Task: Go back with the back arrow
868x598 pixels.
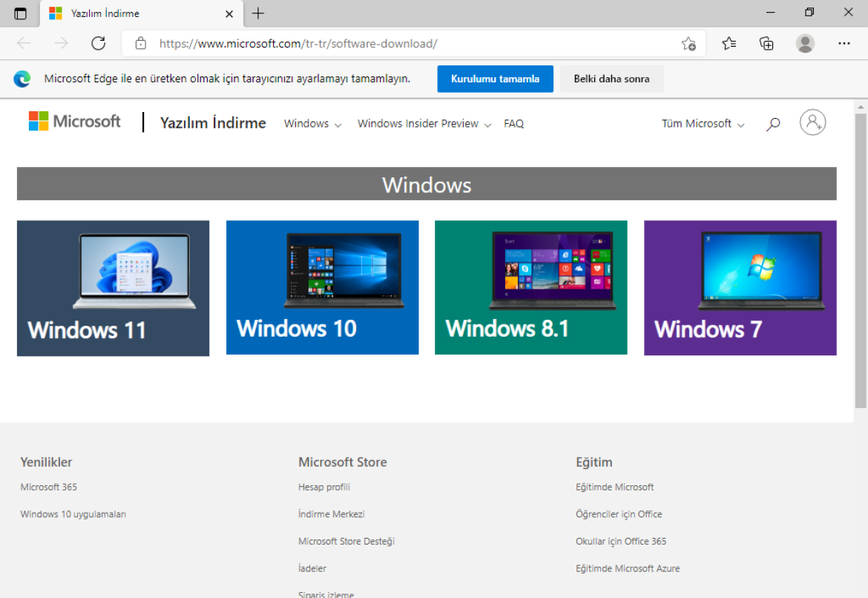Action: point(24,43)
